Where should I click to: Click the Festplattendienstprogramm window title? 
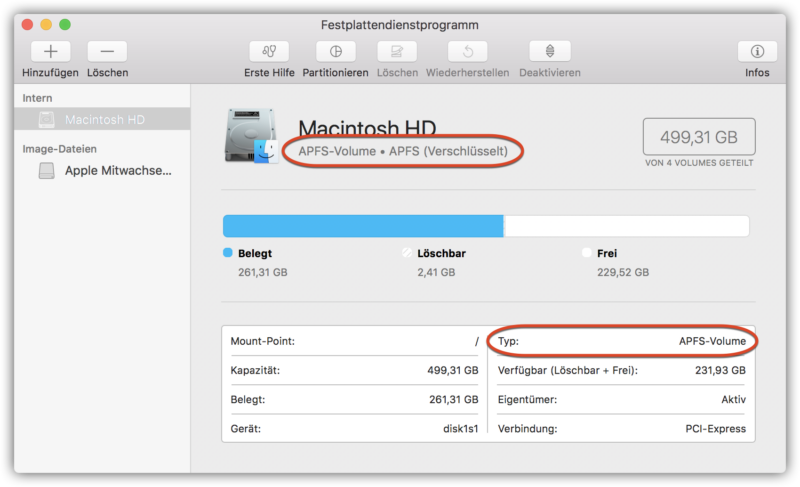(x=399, y=25)
